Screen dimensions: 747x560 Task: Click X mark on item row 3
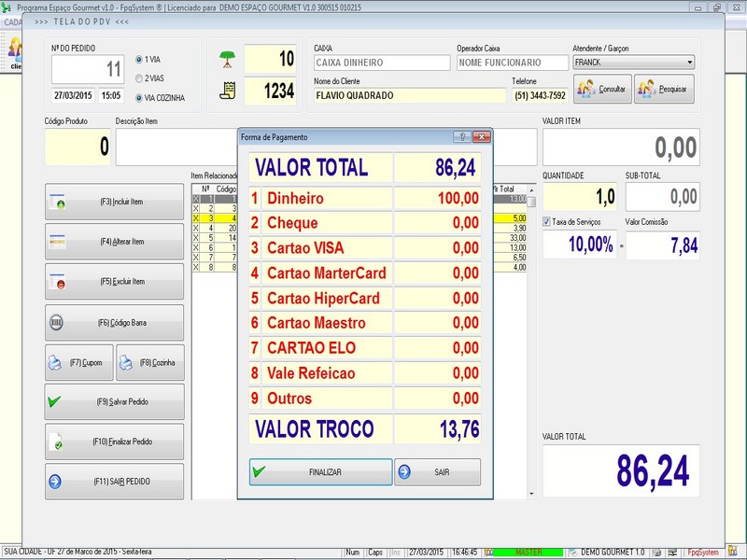[x=196, y=218]
